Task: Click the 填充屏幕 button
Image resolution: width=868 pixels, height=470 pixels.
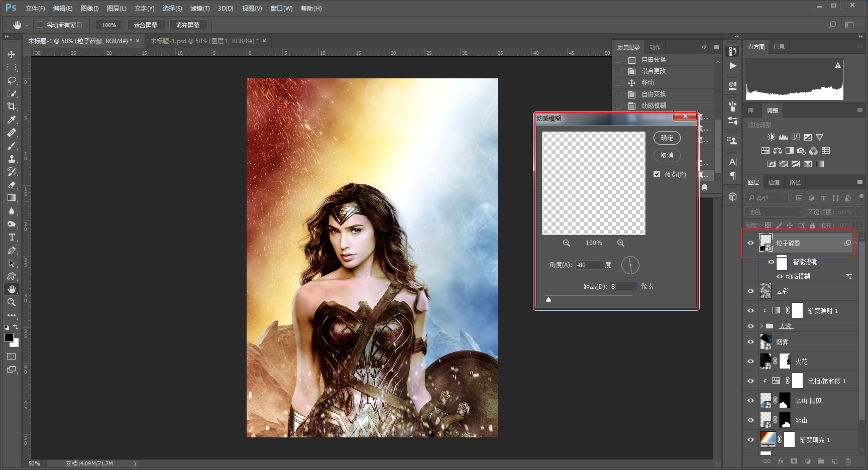Action: 188,25
